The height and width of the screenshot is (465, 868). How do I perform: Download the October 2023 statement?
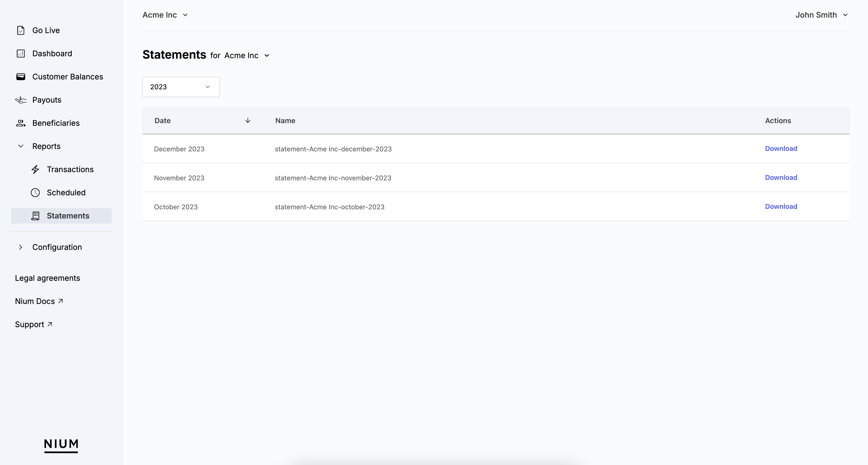pyautogui.click(x=781, y=207)
